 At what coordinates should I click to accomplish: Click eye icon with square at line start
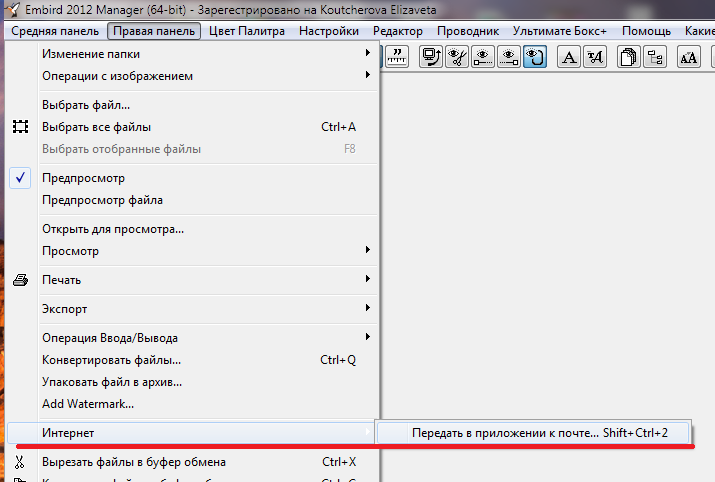483,57
